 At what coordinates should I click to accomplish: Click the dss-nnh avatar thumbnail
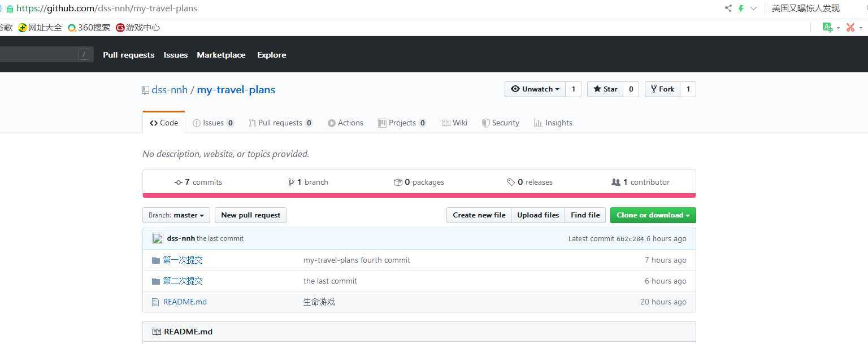click(x=158, y=238)
